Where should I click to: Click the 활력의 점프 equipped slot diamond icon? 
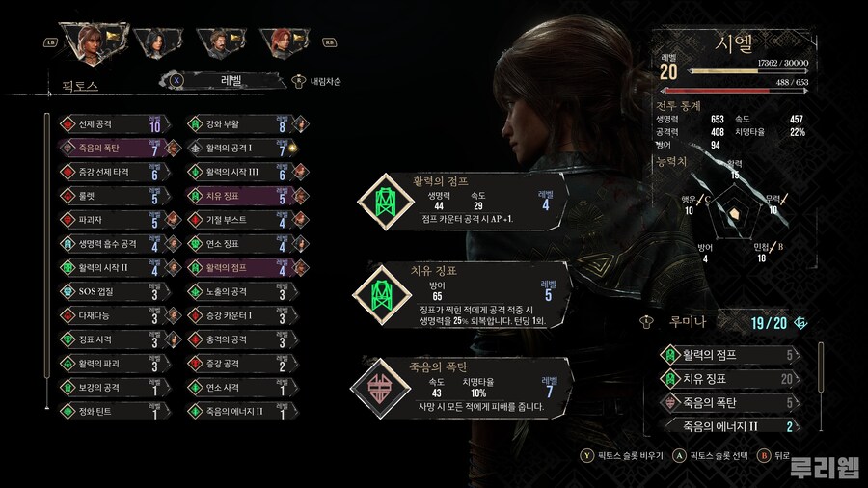(385, 202)
